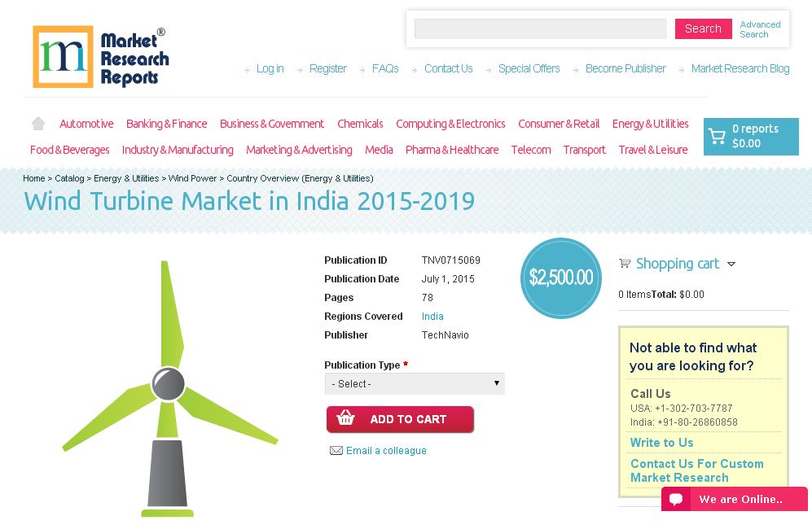
Task: Click the Search button
Action: pyautogui.click(x=702, y=28)
